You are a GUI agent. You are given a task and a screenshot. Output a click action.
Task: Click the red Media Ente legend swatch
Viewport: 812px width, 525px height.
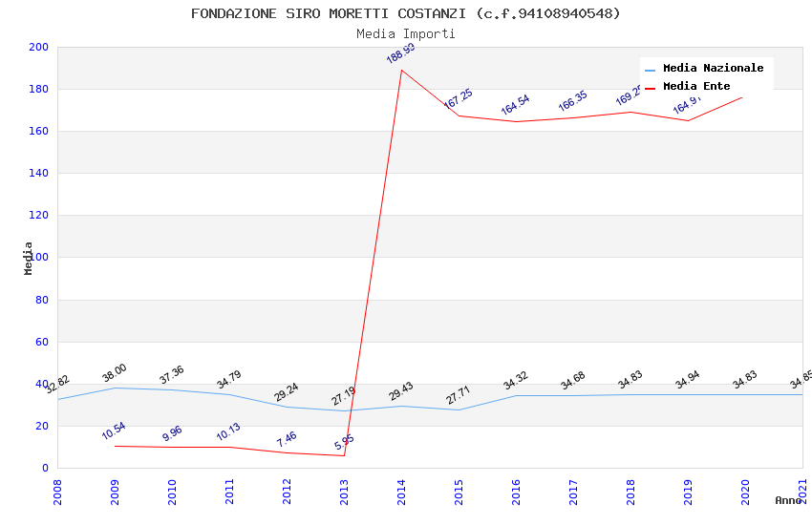click(x=650, y=88)
